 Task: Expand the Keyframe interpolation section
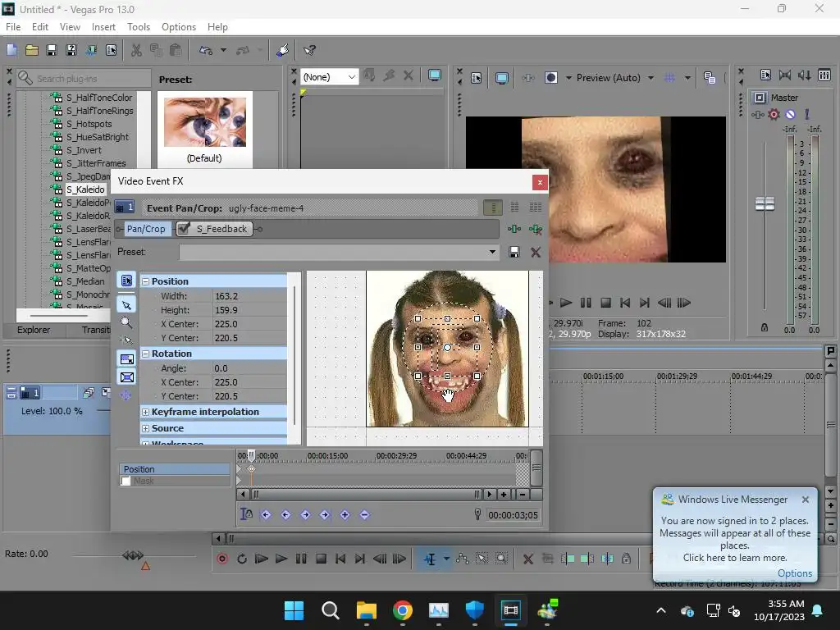click(x=145, y=412)
